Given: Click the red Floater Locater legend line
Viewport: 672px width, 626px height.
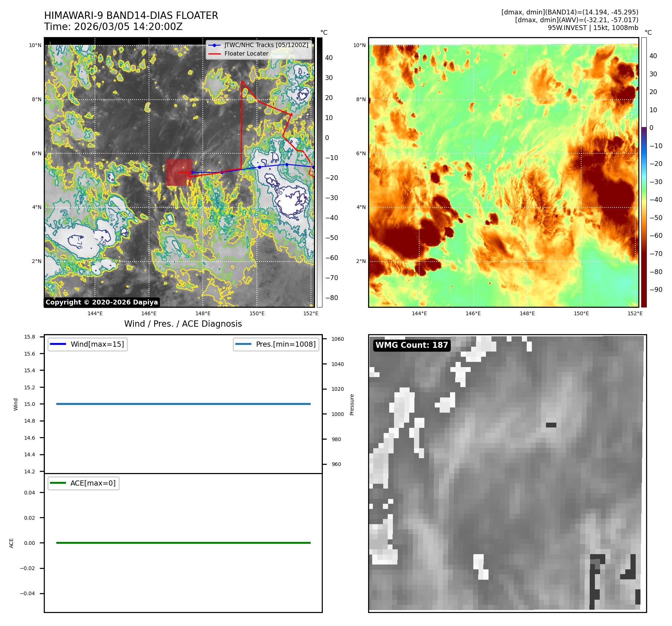Looking at the screenshot, I should pyautogui.click(x=214, y=54).
